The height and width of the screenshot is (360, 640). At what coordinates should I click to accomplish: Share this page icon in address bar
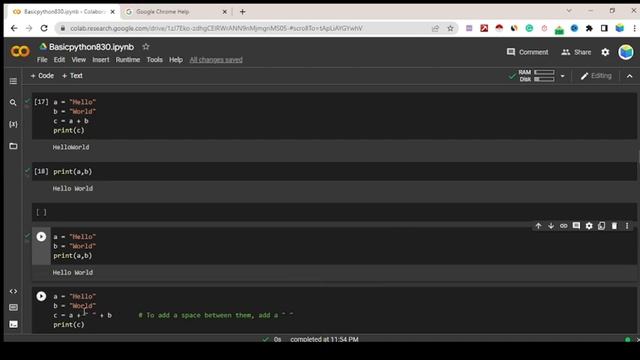click(436, 28)
